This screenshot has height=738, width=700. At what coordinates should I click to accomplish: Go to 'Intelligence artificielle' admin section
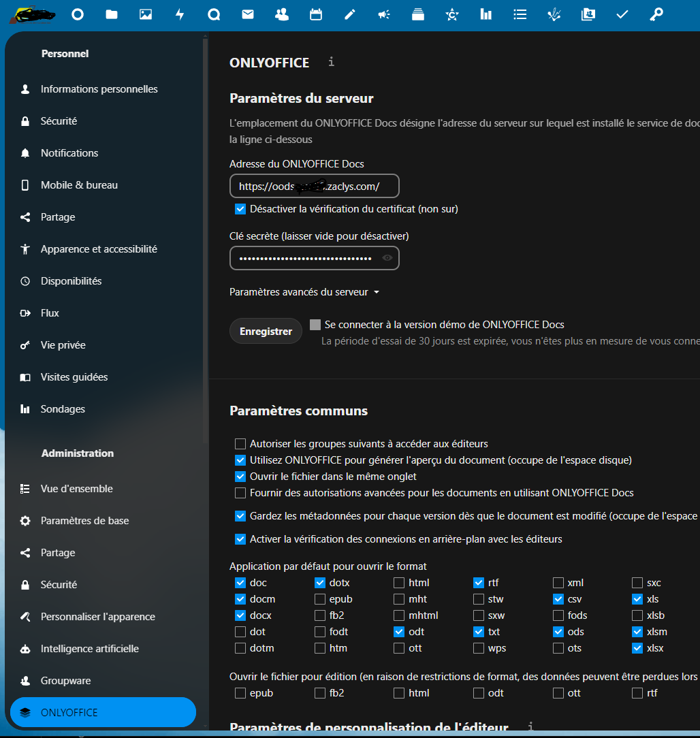pyautogui.click(x=89, y=649)
